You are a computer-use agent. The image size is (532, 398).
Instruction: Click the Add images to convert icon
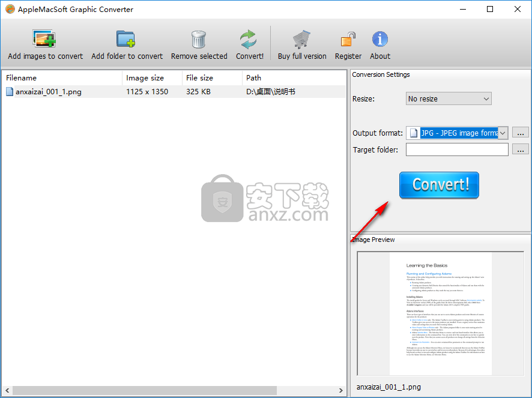(x=44, y=38)
